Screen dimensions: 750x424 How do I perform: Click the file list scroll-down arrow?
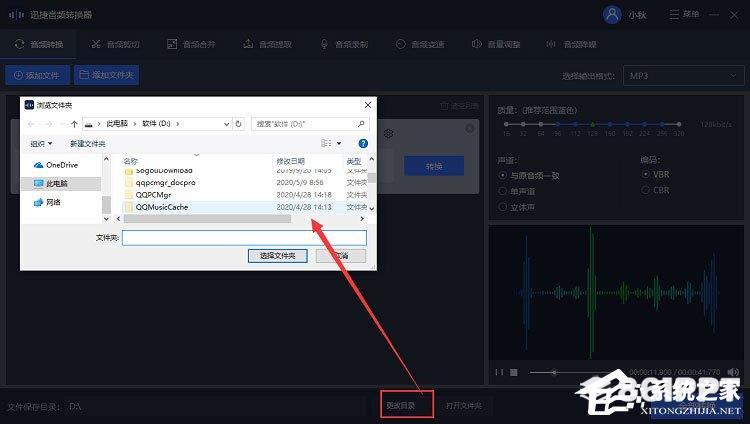coord(372,209)
